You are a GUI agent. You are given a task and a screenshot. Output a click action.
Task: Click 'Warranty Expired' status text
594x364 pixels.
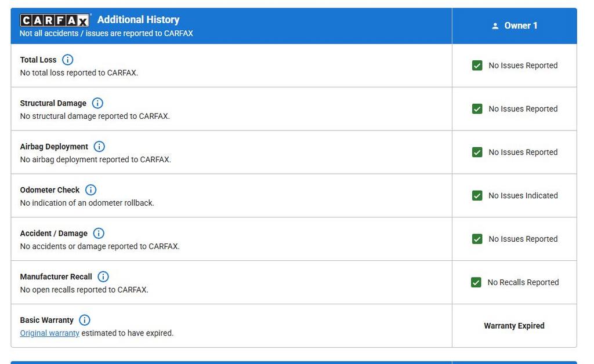tap(514, 326)
